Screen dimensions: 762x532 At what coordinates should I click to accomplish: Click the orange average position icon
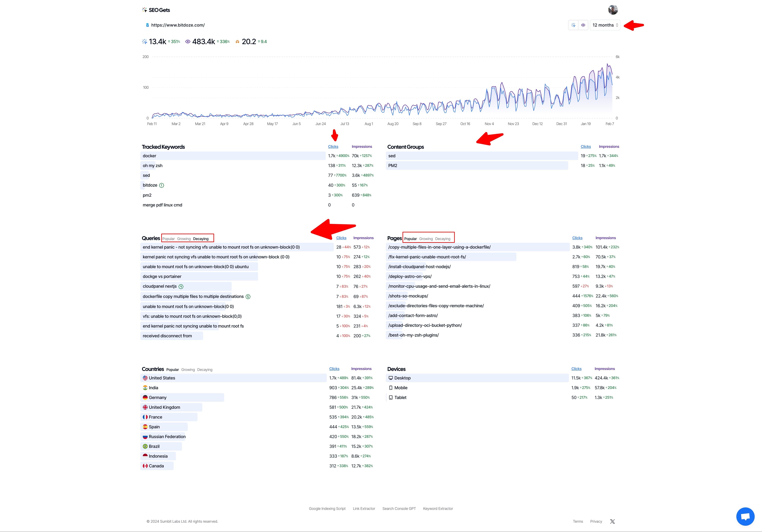tap(237, 41)
